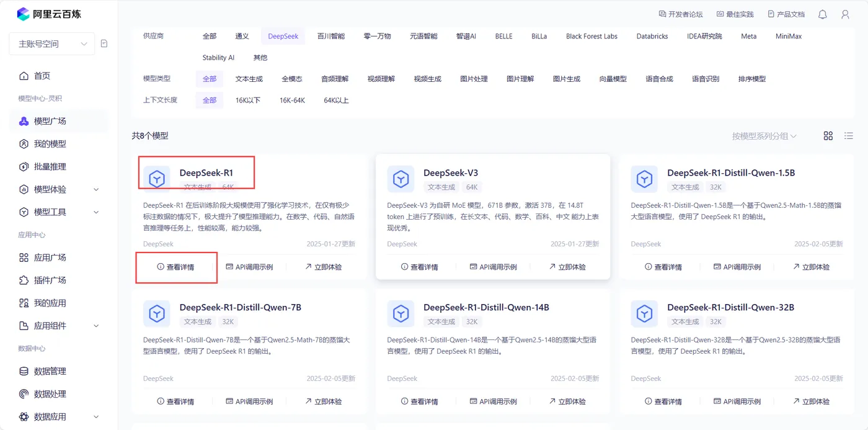Filter provider by Meta

(748, 37)
